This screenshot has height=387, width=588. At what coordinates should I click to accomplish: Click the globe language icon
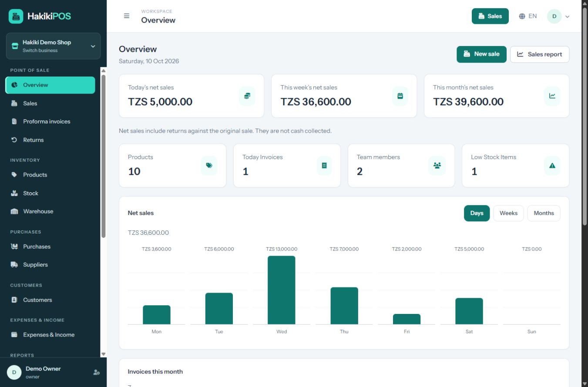(x=522, y=16)
